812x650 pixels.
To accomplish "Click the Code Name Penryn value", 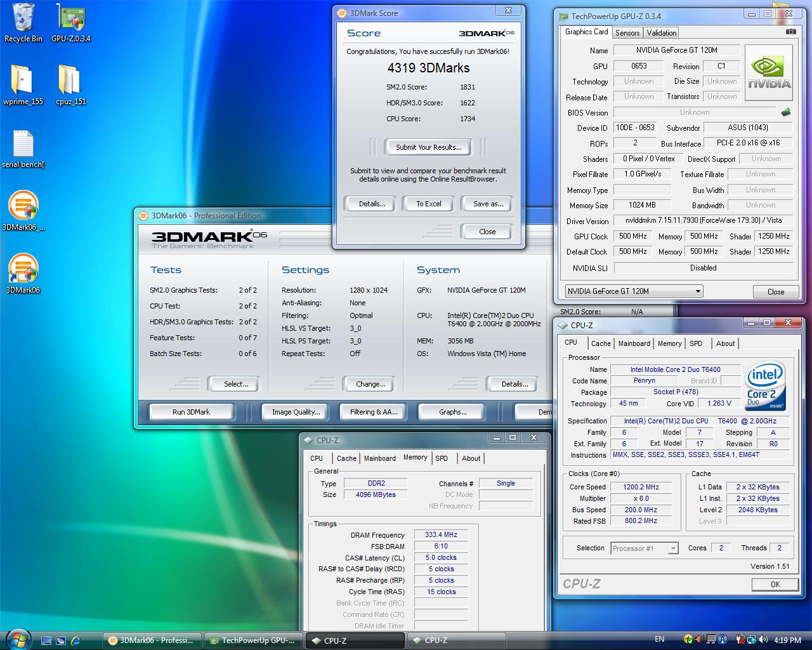I will (644, 380).
